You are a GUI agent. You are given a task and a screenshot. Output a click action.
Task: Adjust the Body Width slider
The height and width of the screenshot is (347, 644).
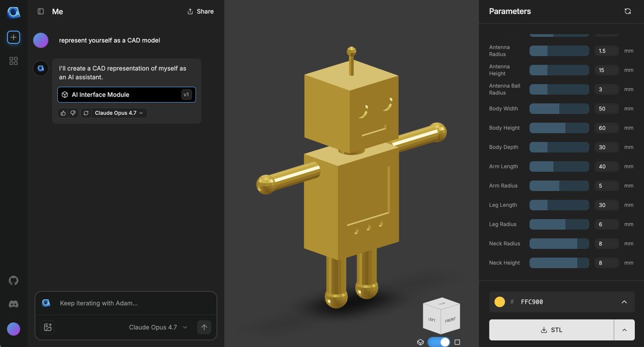coord(559,109)
